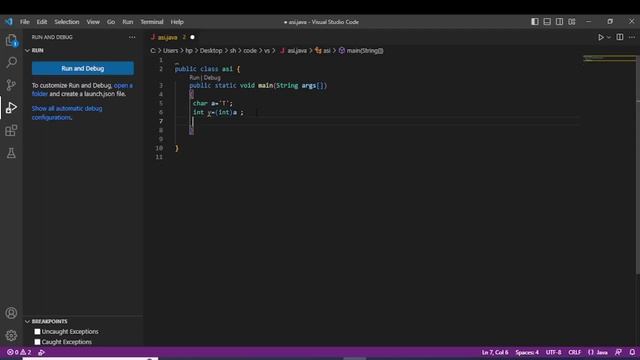Toggle panel layout icon
The height and width of the screenshot is (360, 640).
pyautogui.click(x=547, y=22)
